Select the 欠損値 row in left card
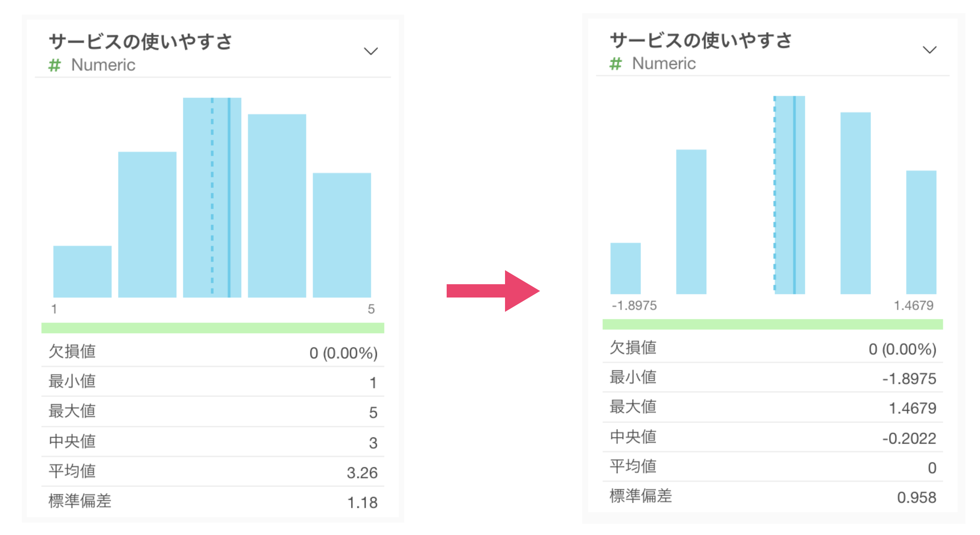 [213, 352]
